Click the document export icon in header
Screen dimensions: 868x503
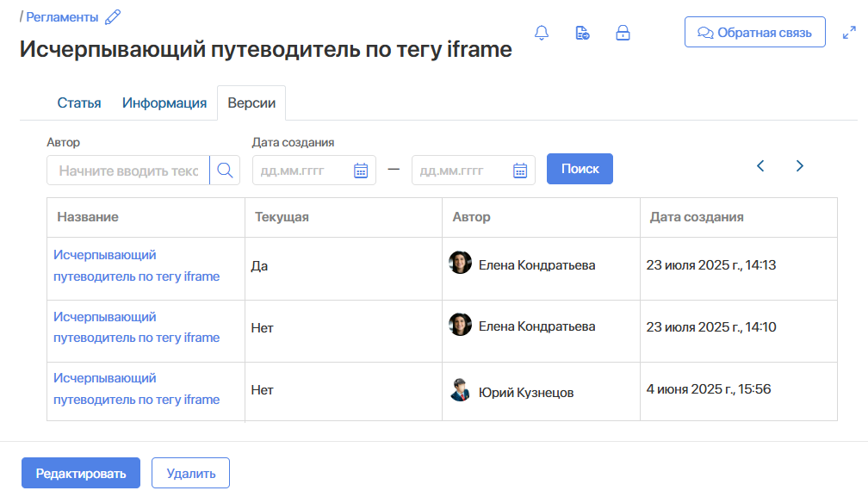point(582,34)
